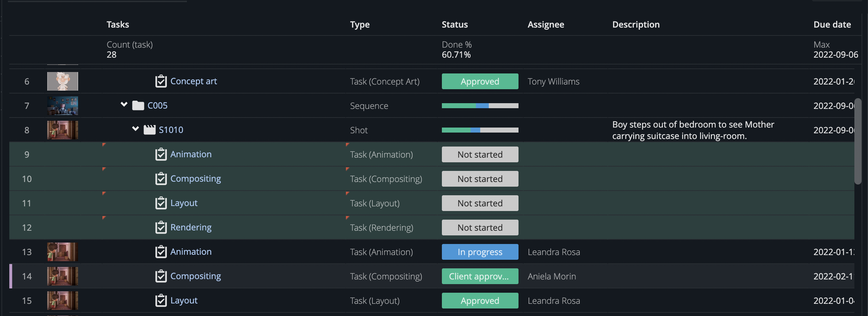The image size is (868, 316).
Task: Click the Count (task) 28 summary
Action: [x=130, y=50]
